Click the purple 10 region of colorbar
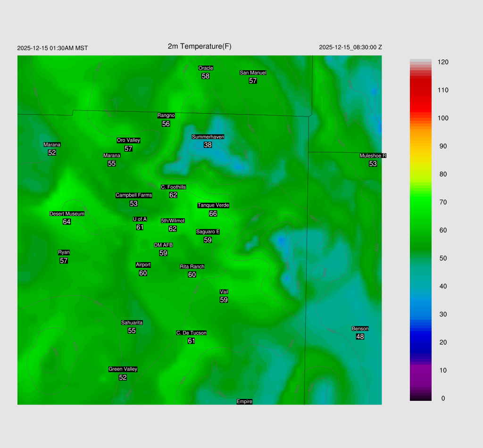The image size is (483, 448). 421,370
